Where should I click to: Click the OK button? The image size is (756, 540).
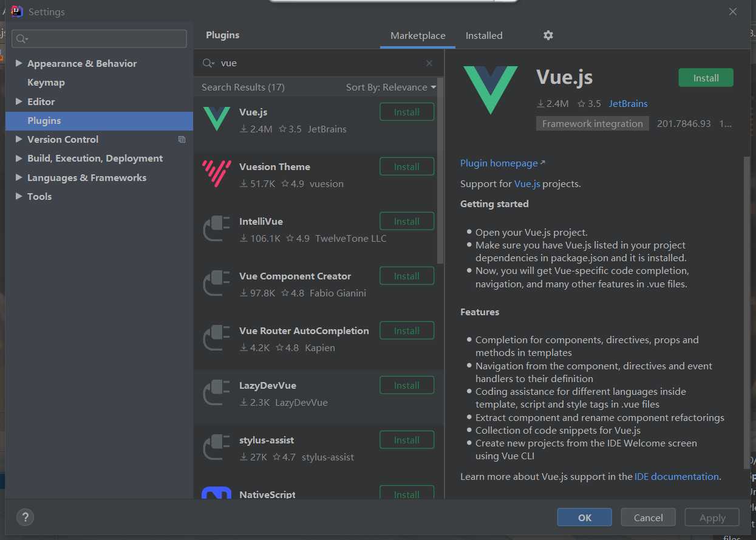click(x=585, y=518)
